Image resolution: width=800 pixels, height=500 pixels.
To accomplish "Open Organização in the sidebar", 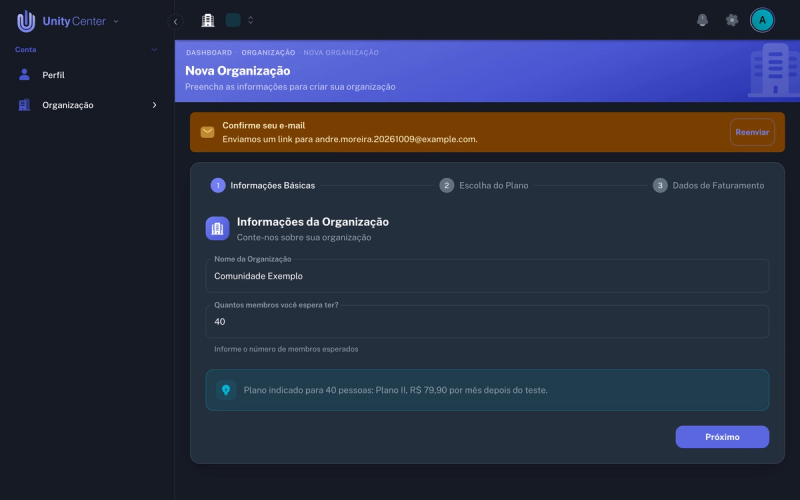I will pyautogui.click(x=87, y=105).
